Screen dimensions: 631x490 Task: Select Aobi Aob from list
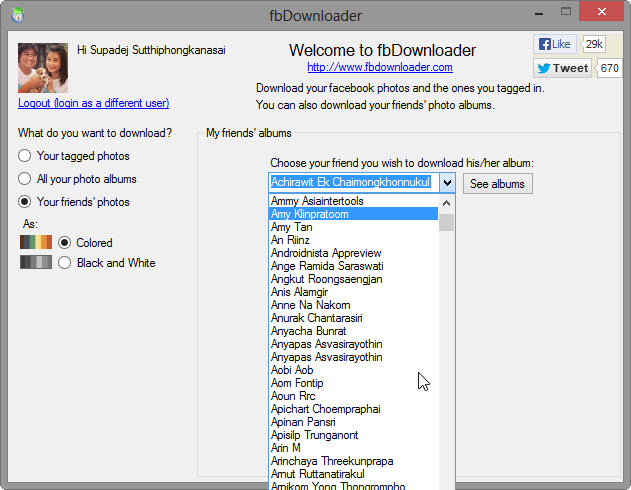[353, 370]
